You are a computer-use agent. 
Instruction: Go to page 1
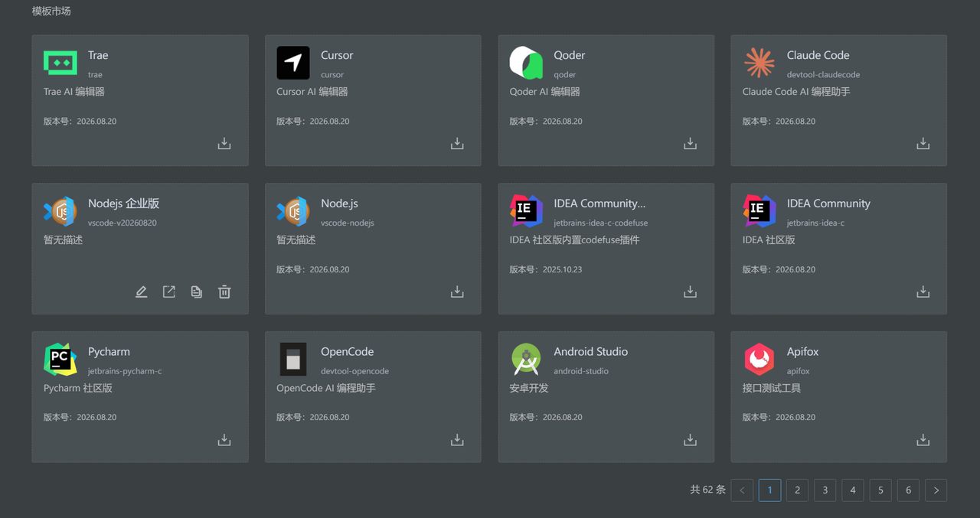[769, 490]
